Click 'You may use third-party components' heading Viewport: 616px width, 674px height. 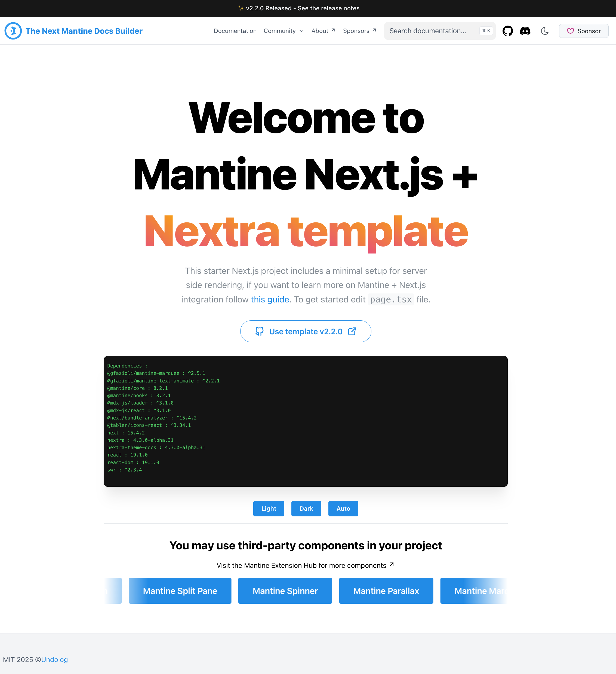(x=306, y=546)
